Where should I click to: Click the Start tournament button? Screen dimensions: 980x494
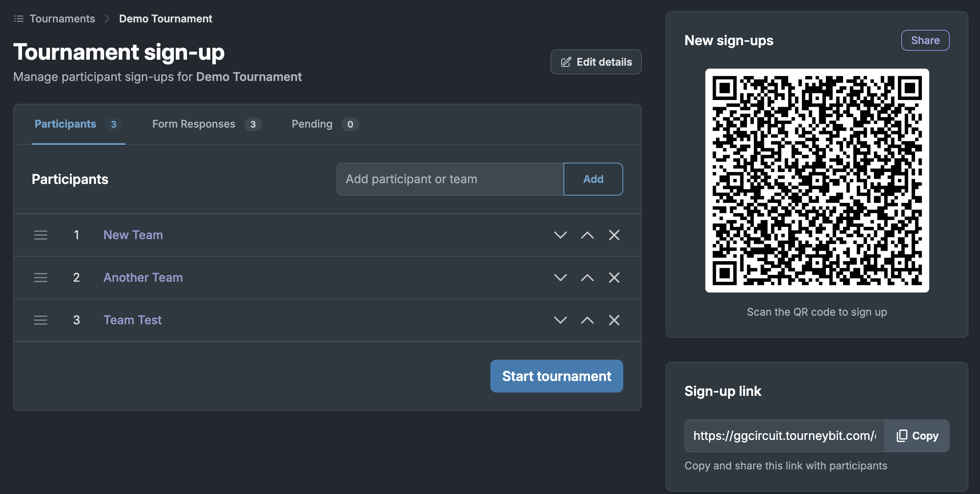556,376
